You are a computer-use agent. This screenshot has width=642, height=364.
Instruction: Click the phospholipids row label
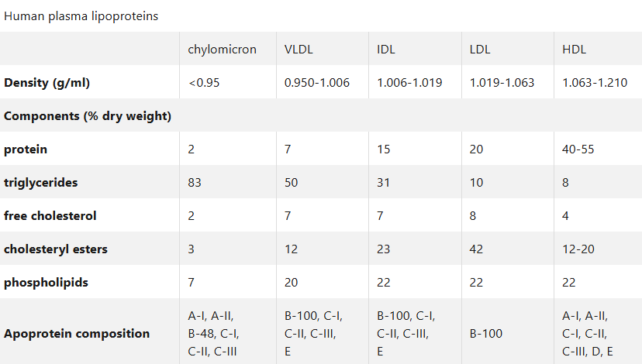(46, 283)
